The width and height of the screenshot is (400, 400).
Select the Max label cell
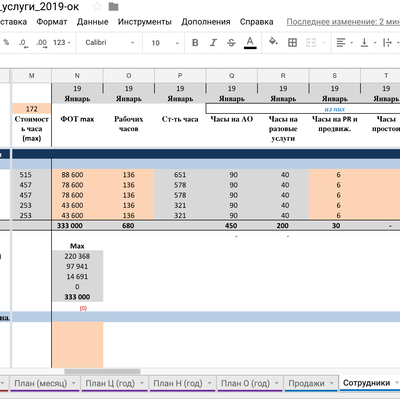pyautogui.click(x=77, y=246)
